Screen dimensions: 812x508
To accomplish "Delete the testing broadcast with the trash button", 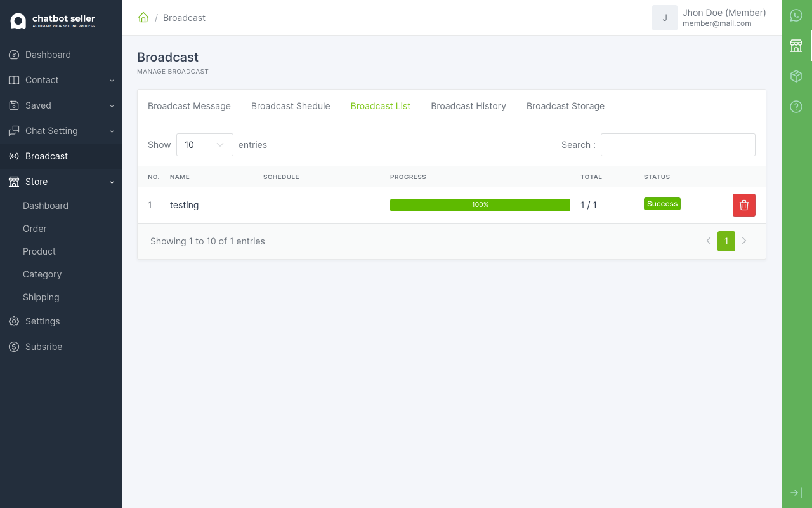I will (744, 205).
